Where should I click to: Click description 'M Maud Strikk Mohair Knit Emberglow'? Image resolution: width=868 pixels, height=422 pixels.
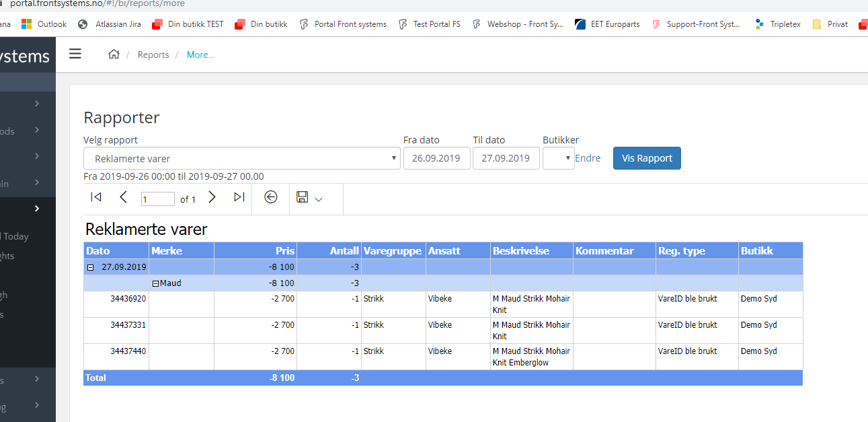pos(531,357)
